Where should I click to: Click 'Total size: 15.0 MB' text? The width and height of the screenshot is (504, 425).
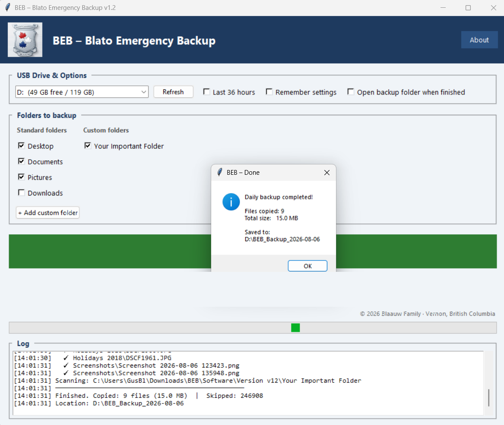[271, 218]
